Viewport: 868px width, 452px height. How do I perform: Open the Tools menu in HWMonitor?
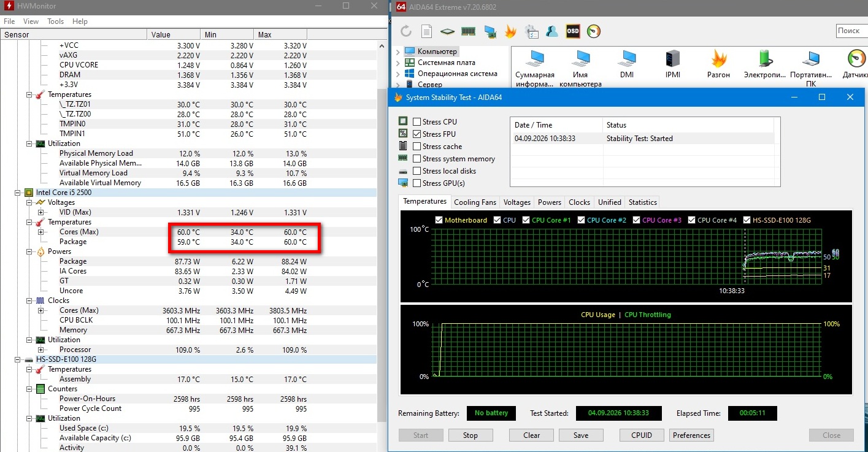coord(55,21)
